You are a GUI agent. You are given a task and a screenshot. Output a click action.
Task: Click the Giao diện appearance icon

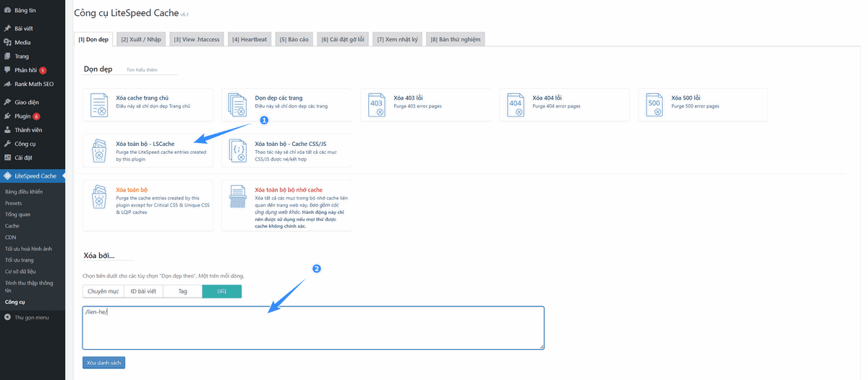7,102
